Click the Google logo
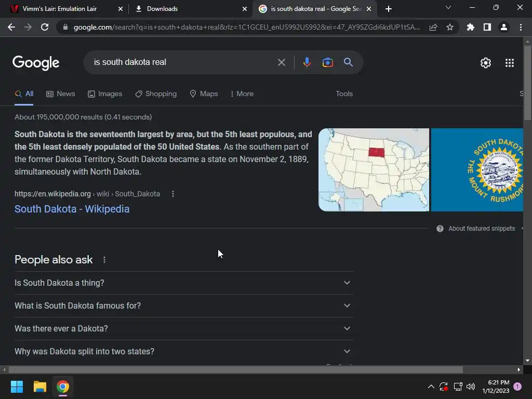This screenshot has width=532, height=399. click(x=36, y=63)
